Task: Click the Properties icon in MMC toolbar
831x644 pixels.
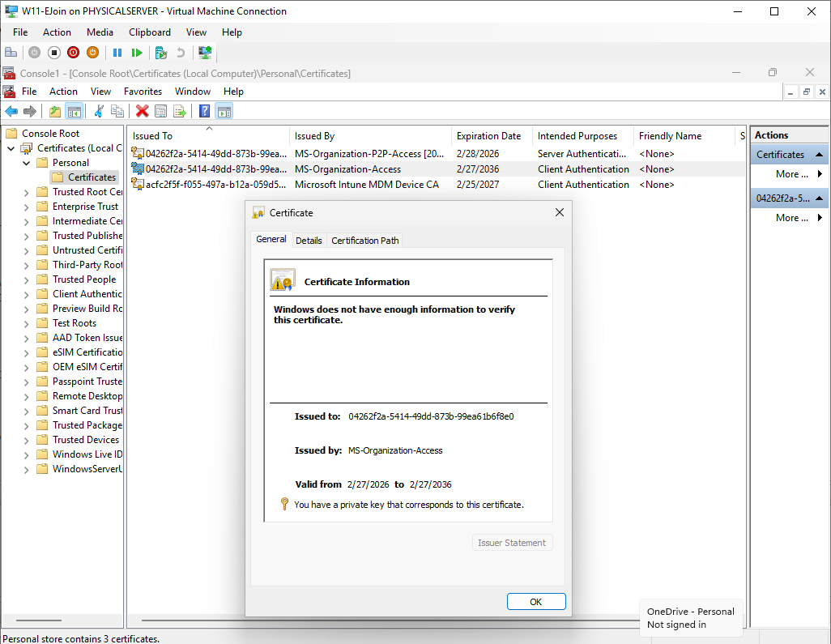Action: click(160, 111)
